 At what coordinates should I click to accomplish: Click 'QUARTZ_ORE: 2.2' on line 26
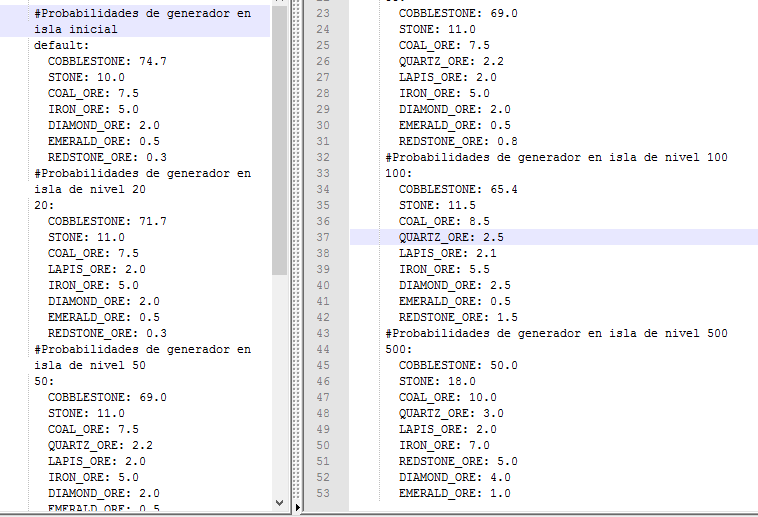click(x=451, y=61)
